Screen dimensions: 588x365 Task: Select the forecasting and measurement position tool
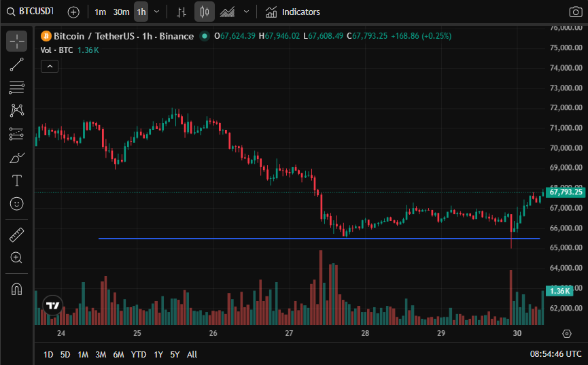(x=16, y=134)
